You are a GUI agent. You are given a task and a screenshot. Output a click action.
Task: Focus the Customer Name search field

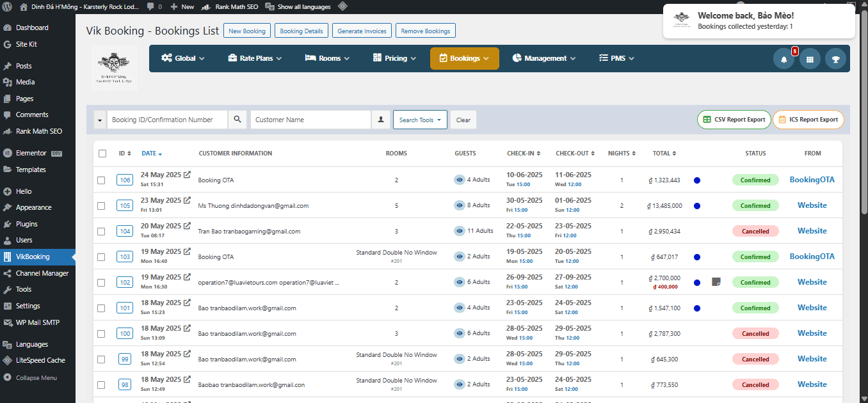(310, 120)
